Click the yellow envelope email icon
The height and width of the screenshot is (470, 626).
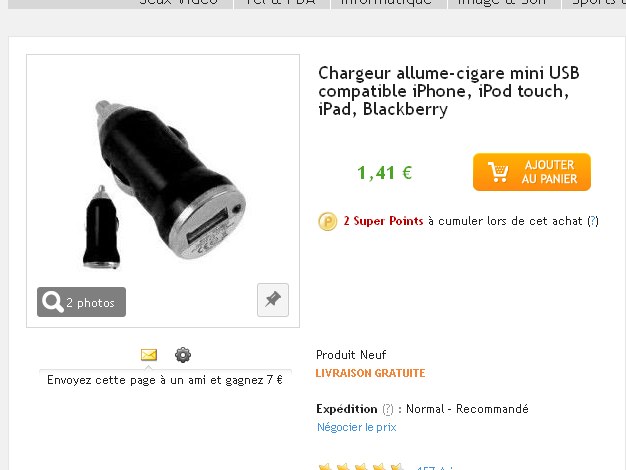(x=149, y=355)
